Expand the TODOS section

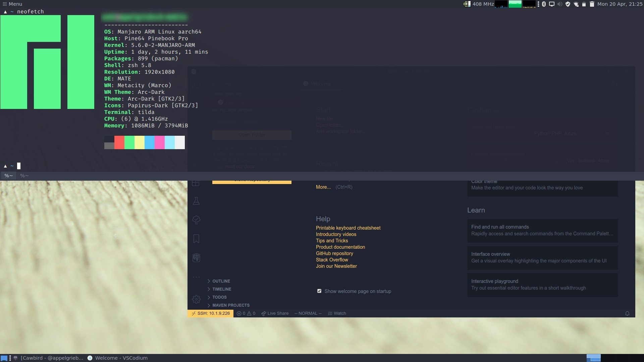pos(217,297)
